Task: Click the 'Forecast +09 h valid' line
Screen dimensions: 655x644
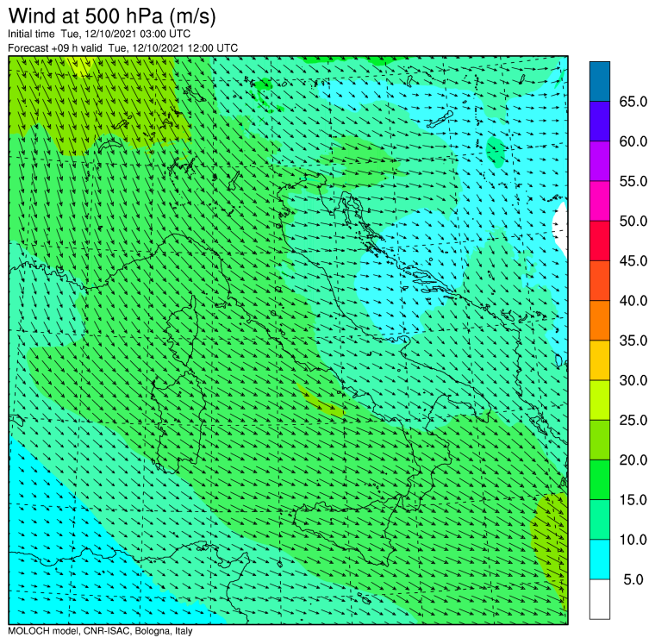Action: [122, 48]
